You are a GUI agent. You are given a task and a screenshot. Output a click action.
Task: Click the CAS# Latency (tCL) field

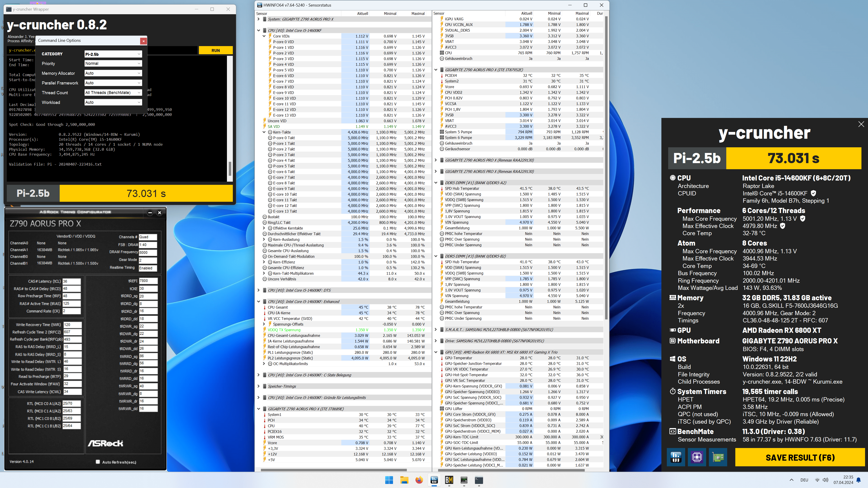pyautogui.click(x=71, y=281)
